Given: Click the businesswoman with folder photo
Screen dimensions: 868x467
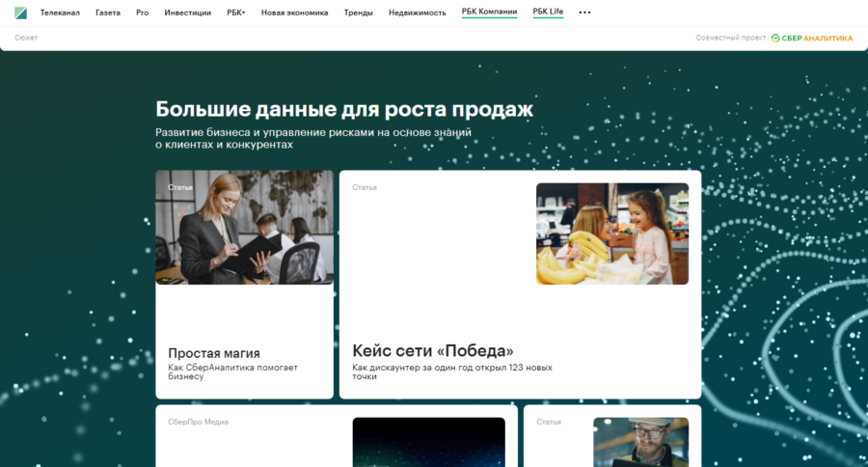Looking at the screenshot, I should 245,227.
